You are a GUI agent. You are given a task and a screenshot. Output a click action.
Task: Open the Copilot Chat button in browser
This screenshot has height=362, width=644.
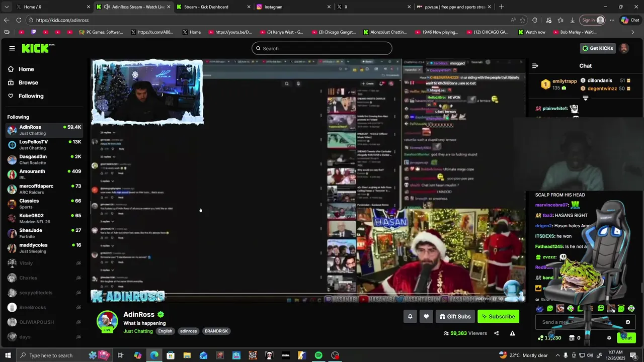630,20
